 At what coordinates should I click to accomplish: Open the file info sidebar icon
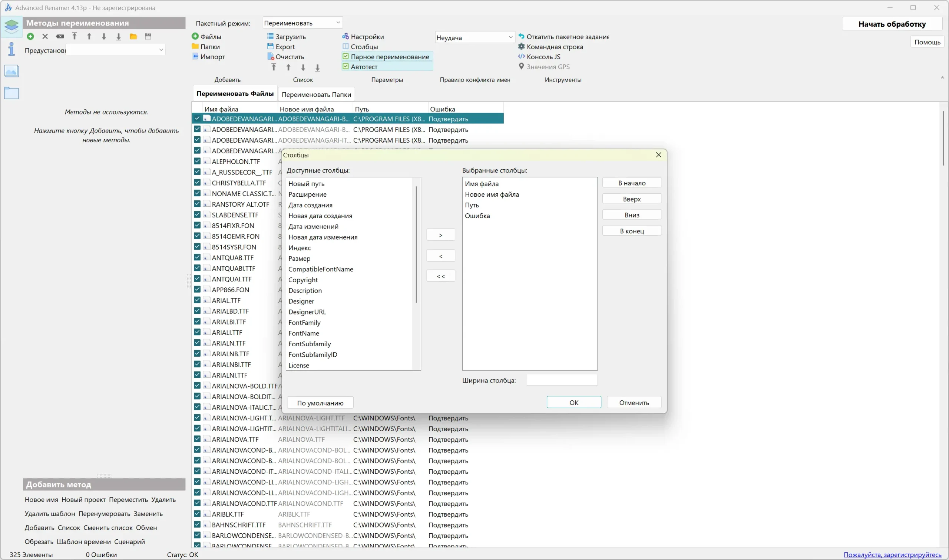[11, 49]
